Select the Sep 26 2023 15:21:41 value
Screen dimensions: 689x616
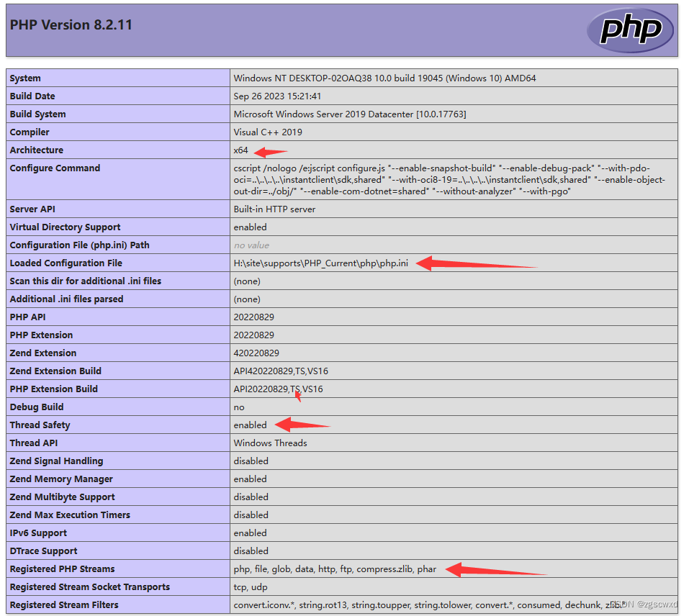click(277, 96)
